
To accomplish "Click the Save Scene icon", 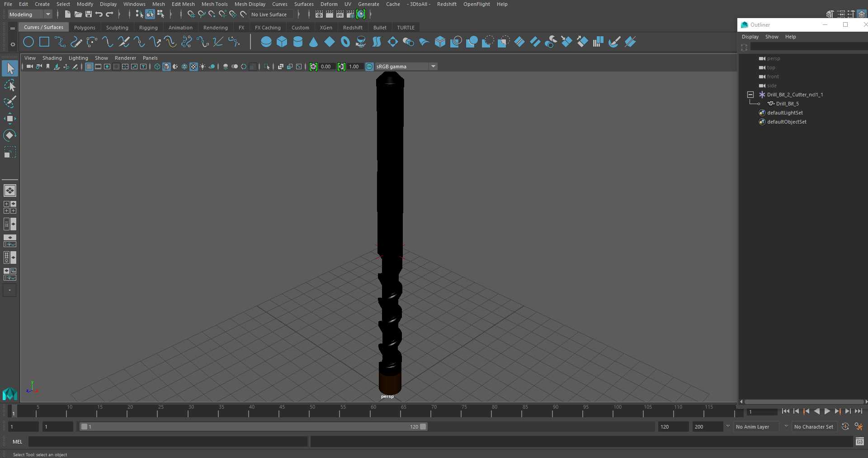I will tap(89, 14).
